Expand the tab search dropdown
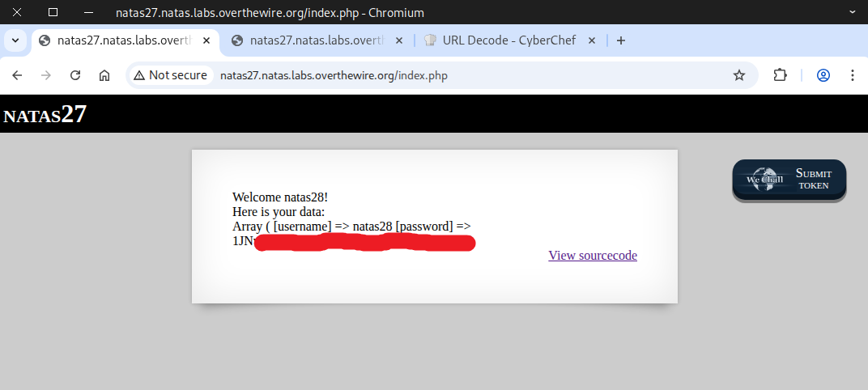This screenshot has height=390, width=868. [15, 40]
